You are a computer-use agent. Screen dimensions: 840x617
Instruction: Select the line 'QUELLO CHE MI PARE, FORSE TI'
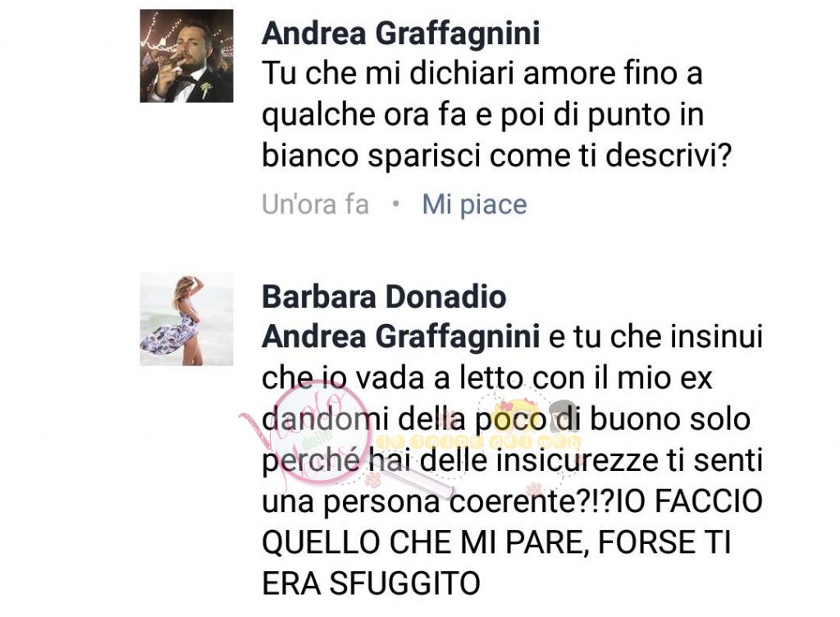[x=496, y=542]
